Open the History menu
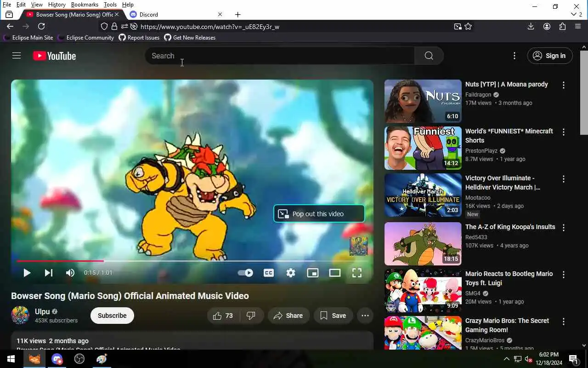The image size is (588, 368). click(x=57, y=5)
